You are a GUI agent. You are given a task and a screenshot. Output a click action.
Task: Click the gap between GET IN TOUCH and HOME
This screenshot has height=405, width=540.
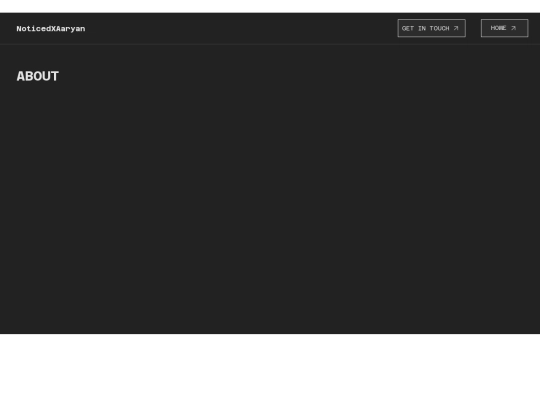(474, 28)
